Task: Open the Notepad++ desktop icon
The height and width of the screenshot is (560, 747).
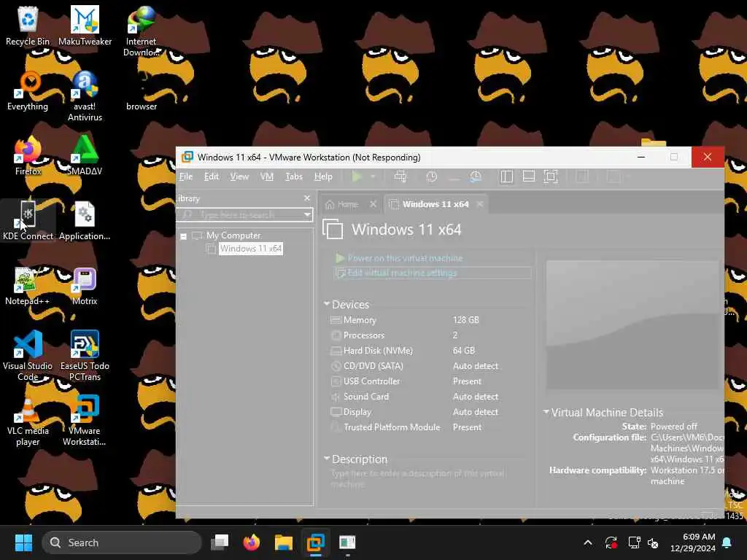Action: (x=28, y=286)
